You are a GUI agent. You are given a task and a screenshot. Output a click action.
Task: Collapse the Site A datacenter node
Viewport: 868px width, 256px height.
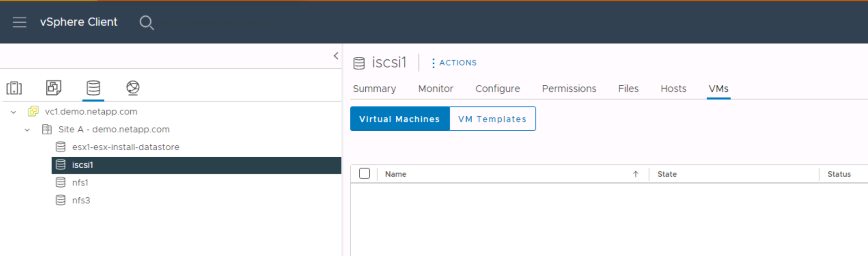point(27,130)
